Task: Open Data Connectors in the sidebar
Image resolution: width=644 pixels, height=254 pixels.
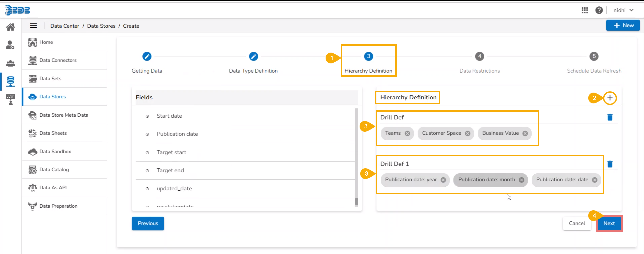Action: pos(58,60)
